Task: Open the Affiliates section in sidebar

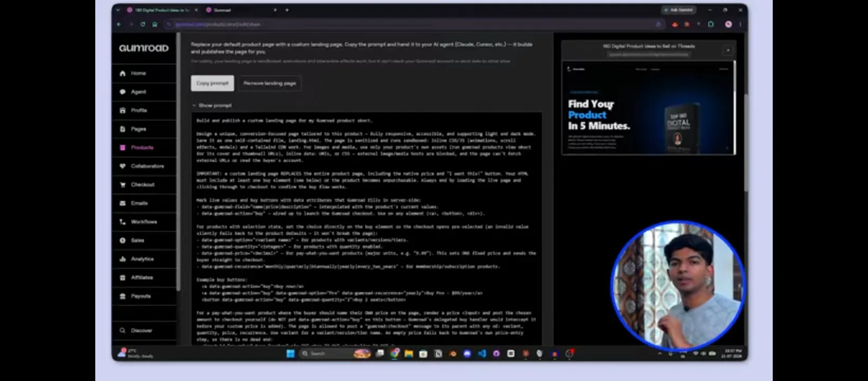Action: pyautogui.click(x=144, y=277)
